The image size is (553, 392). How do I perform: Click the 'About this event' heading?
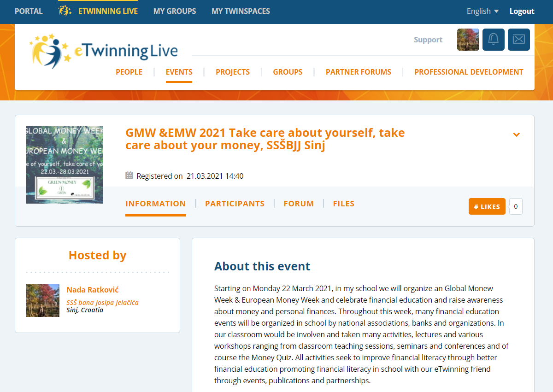[x=262, y=266]
